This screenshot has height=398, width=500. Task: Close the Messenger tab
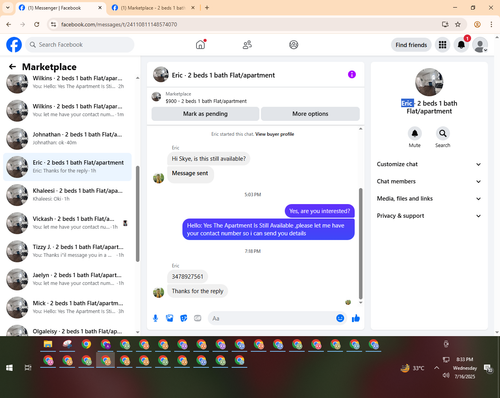(100, 8)
